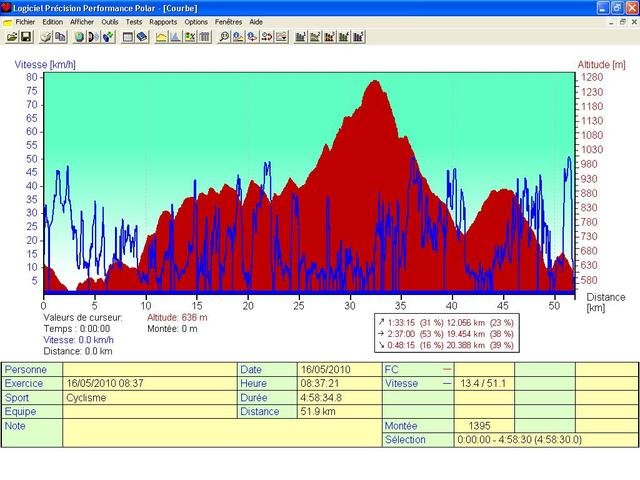The height and width of the screenshot is (480, 640).
Task: Click the orange FC curve color line
Action: click(x=447, y=370)
